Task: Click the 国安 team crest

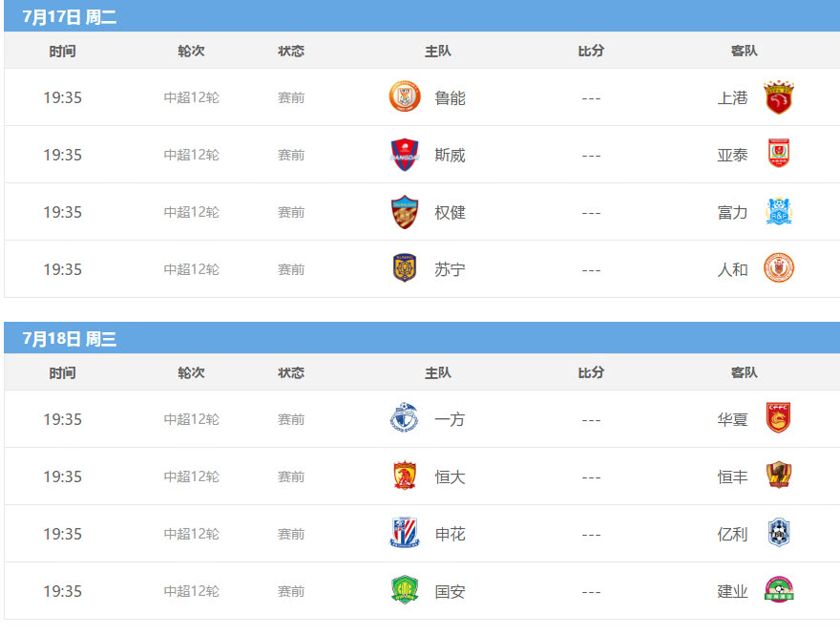Action: (405, 591)
